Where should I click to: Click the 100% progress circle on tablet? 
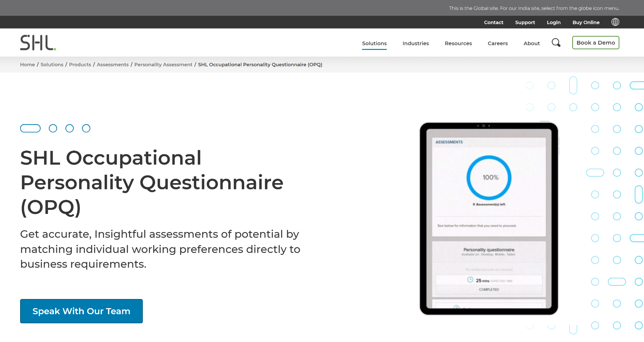click(489, 178)
